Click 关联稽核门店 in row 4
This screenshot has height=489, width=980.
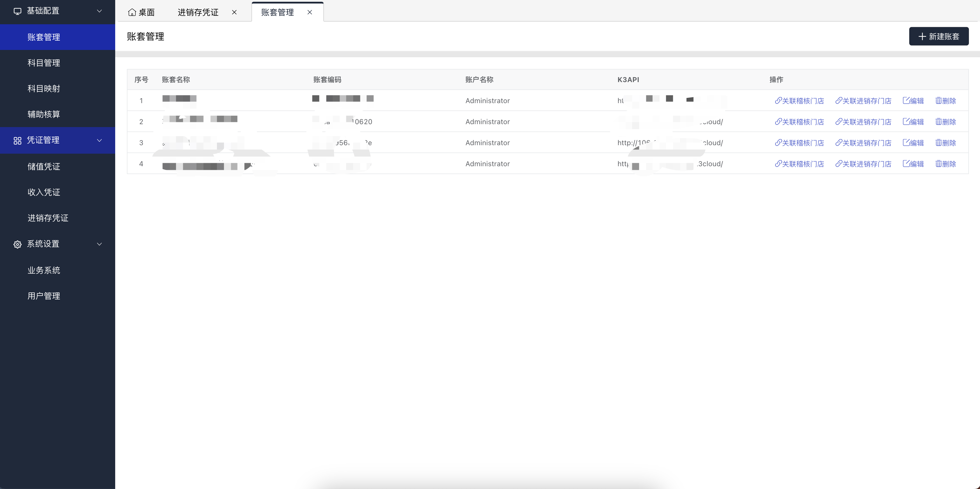(x=799, y=164)
